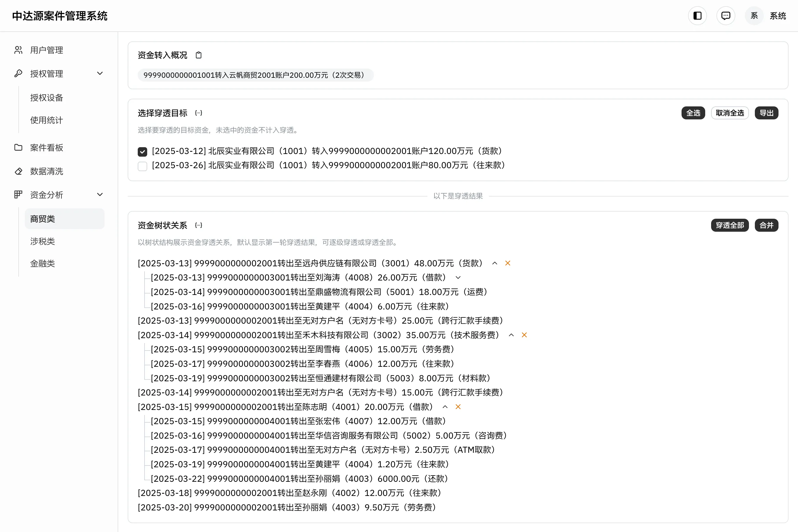Image resolution: width=798 pixels, height=532 pixels.
Task: Click the 资金分析 chart icon
Action: click(18, 195)
